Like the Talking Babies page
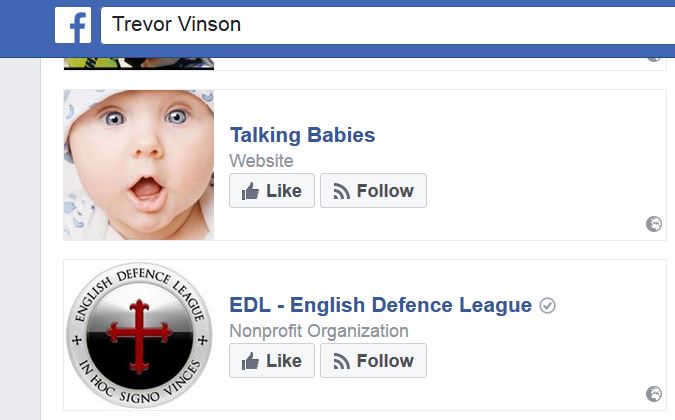This screenshot has width=675, height=420. pos(272,191)
